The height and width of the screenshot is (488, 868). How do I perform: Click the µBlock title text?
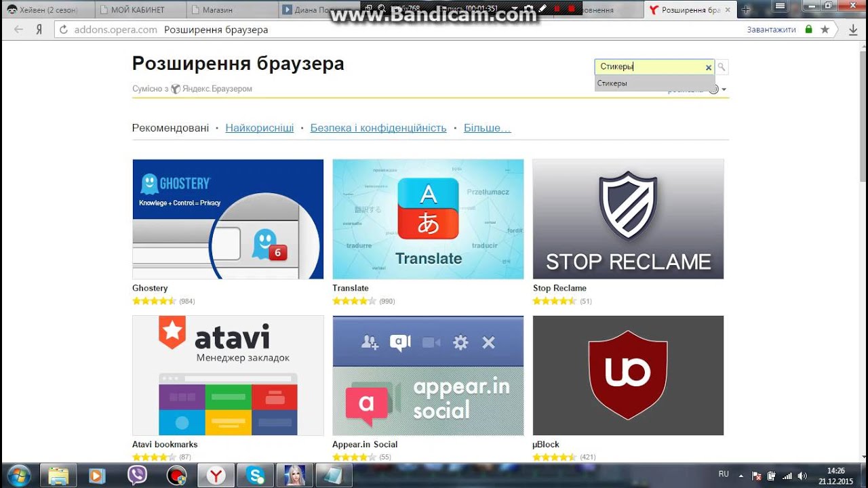546,445
